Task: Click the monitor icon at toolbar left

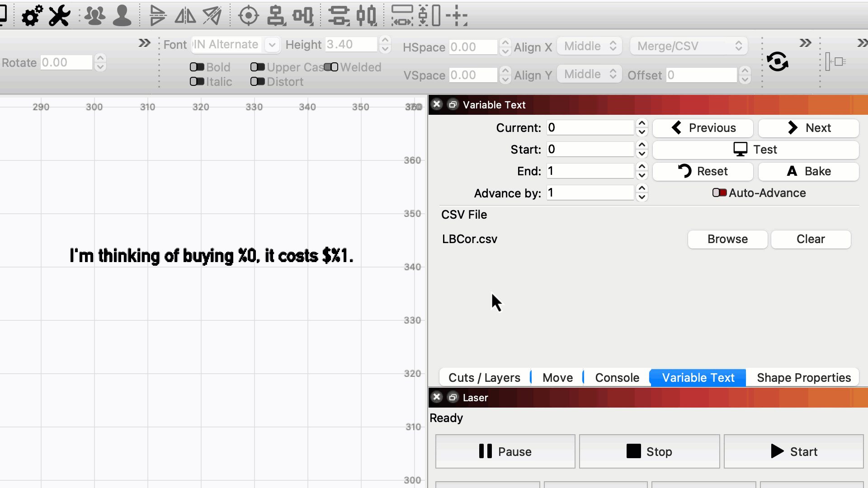Action: [x=3, y=15]
